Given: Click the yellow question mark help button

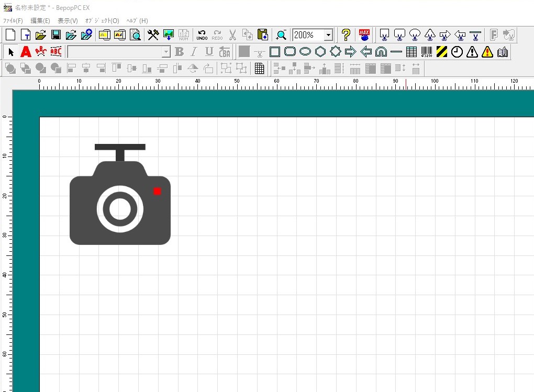Looking at the screenshot, I should 346,35.
